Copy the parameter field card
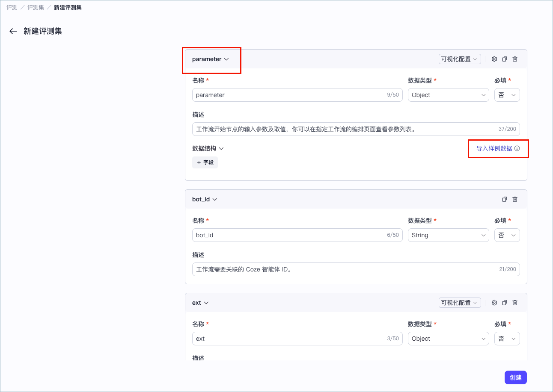This screenshot has width=553, height=392. click(505, 59)
